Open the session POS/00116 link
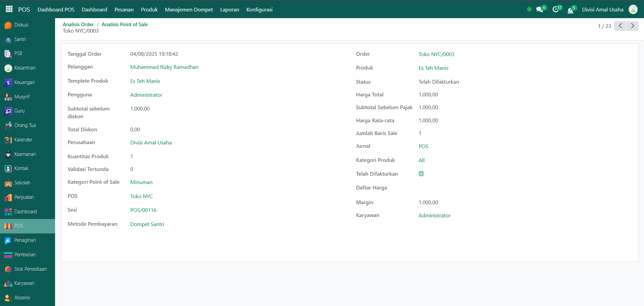This screenshot has width=644, height=306. [x=143, y=210]
